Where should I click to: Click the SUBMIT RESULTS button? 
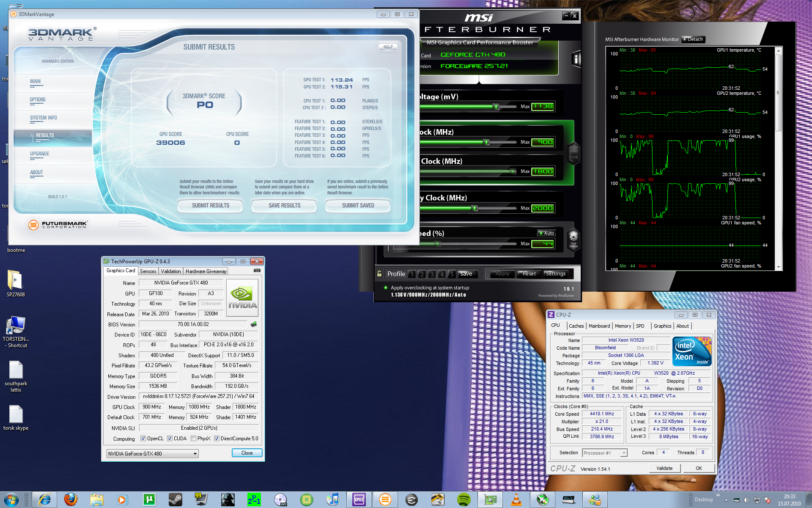(x=210, y=205)
